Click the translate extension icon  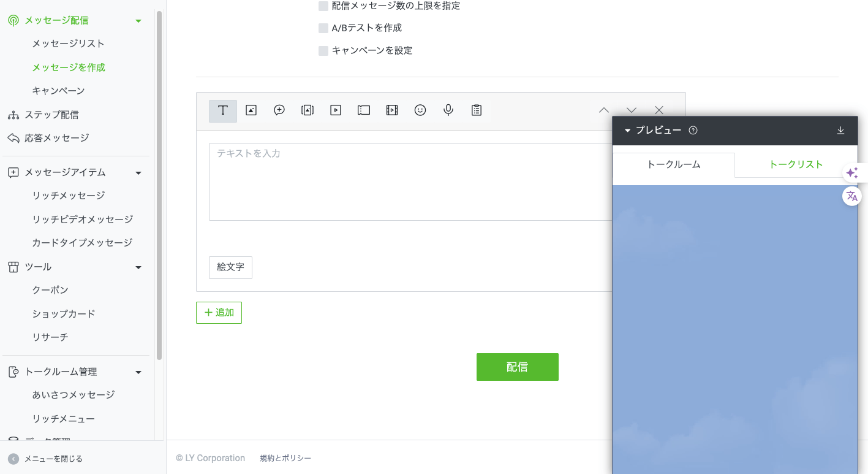852,196
